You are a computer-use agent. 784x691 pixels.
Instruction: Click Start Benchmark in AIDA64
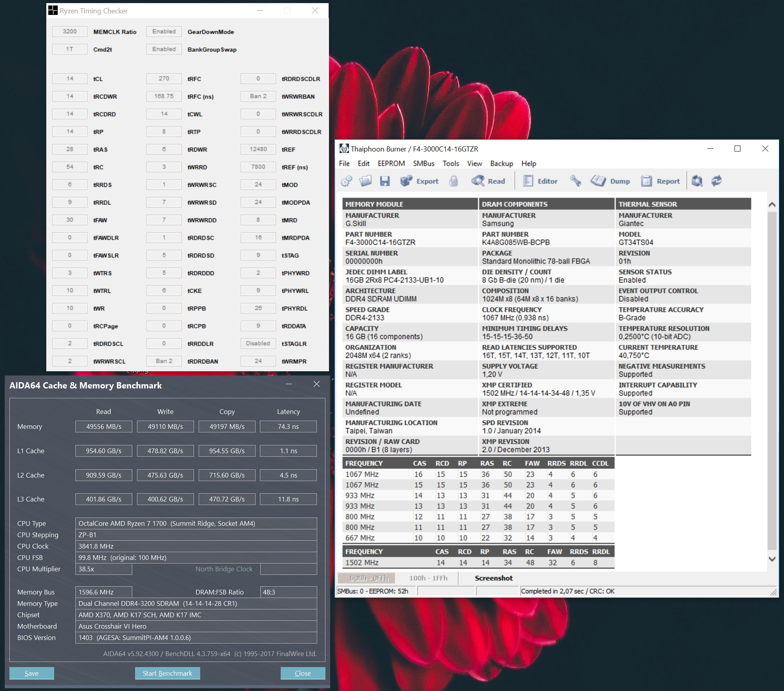coord(167,673)
